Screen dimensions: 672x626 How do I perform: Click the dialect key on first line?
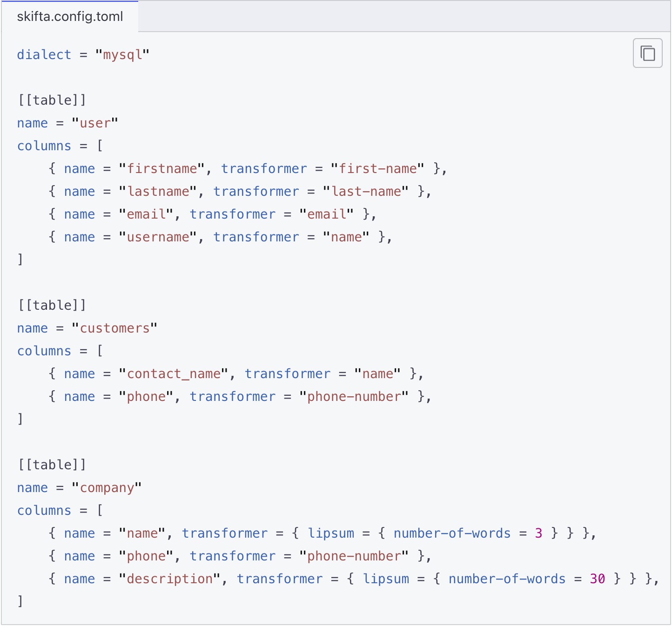tap(44, 55)
